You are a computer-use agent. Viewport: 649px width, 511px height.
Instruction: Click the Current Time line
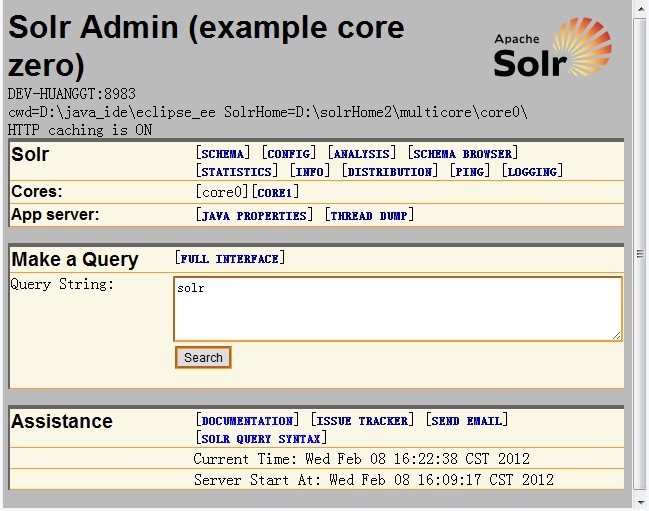pyautogui.click(x=361, y=459)
